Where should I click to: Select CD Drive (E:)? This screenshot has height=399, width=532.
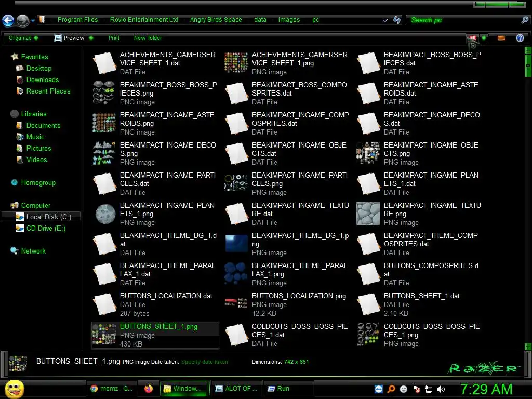point(46,229)
